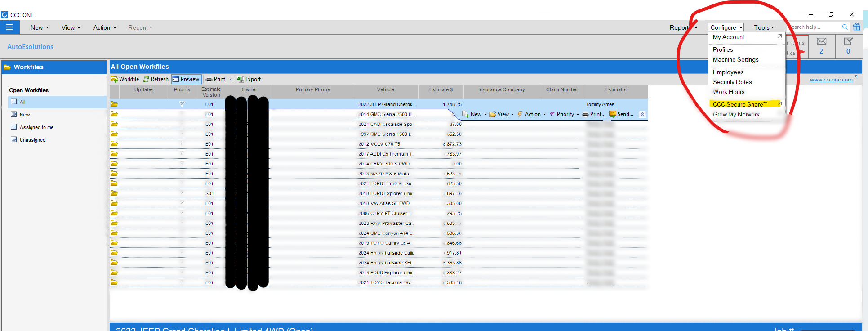868x331 pixels.
Task: Click the search help magnifier icon
Action: coord(845,27)
